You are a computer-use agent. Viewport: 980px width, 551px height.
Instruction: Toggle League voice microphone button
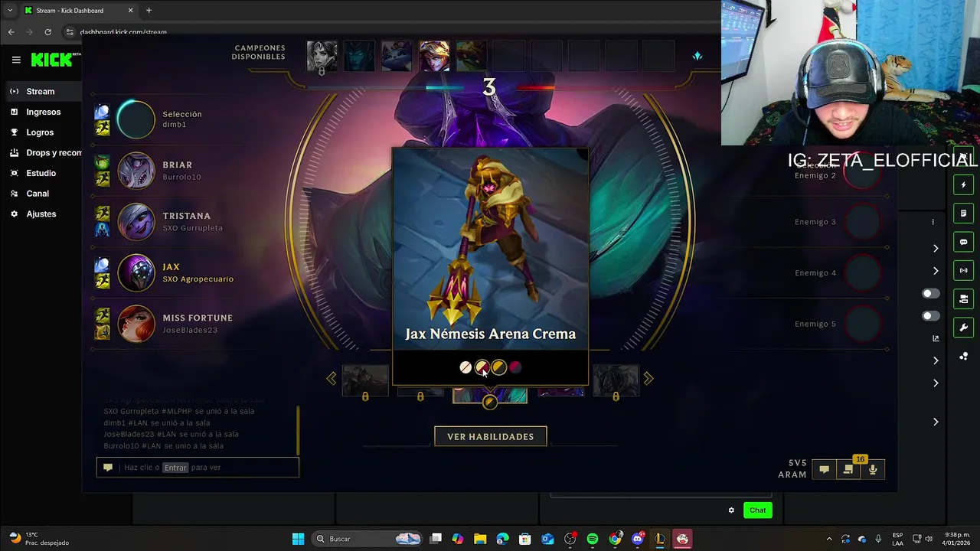click(x=873, y=469)
